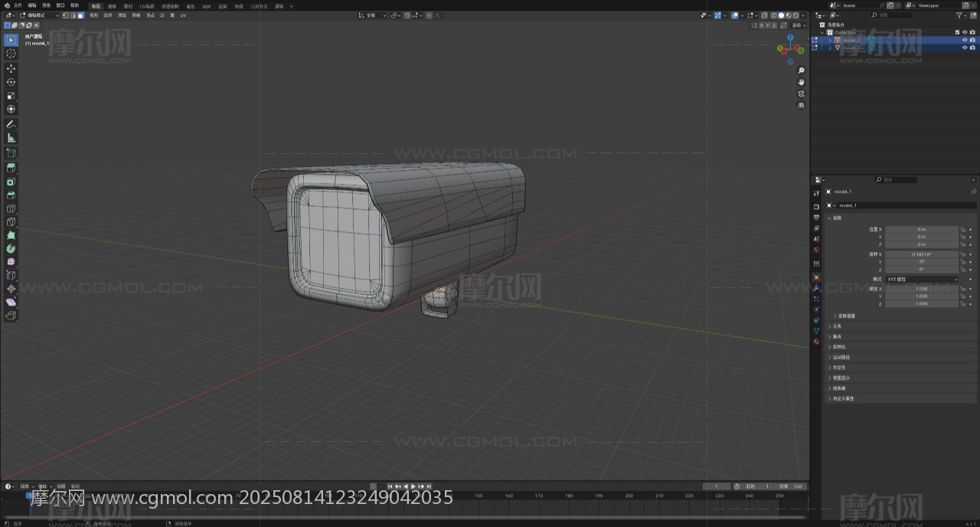Click the Location X field
Screen dimensions: 980x527
coord(922,229)
